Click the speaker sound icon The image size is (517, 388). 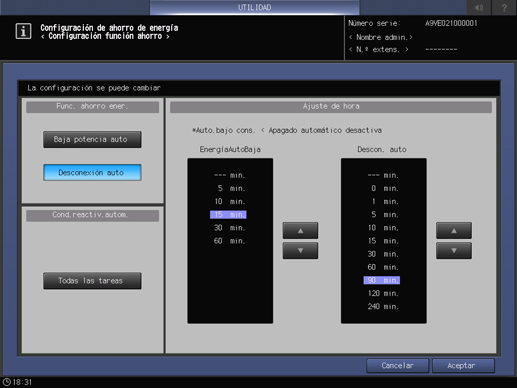[479, 7]
